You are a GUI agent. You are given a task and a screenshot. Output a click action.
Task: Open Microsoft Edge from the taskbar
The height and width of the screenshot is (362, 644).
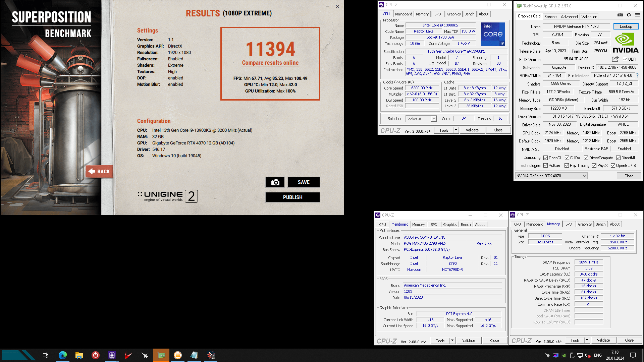tap(63, 355)
